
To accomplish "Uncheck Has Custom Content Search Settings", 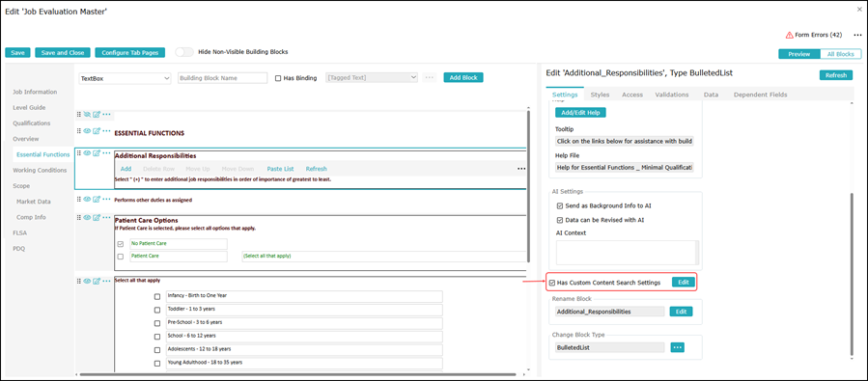I will [x=552, y=283].
